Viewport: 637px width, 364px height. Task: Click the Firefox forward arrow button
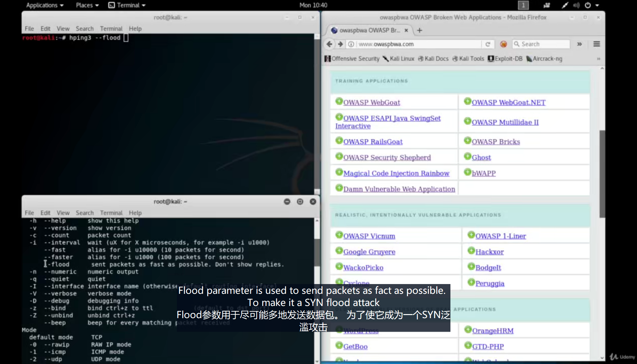coord(340,44)
